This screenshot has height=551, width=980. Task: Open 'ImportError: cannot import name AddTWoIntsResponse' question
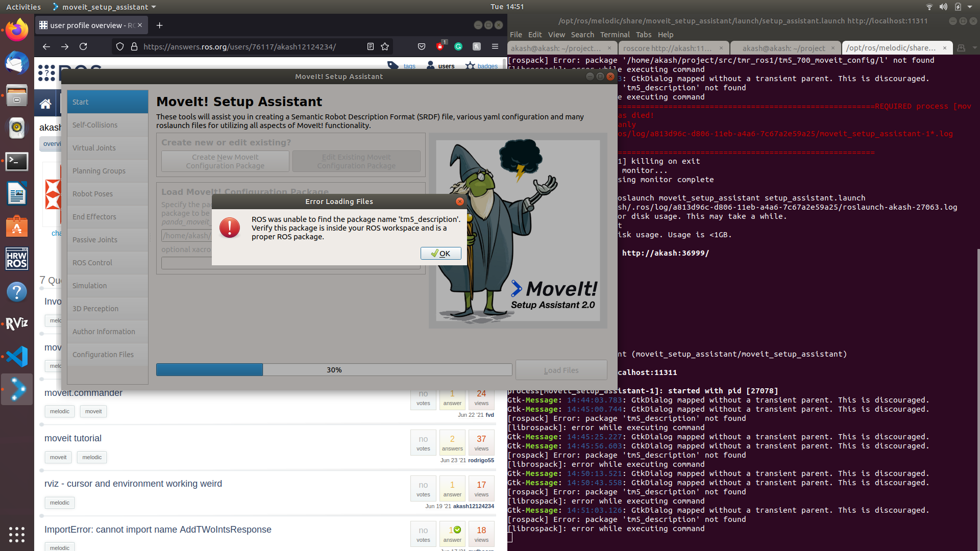coord(158,530)
